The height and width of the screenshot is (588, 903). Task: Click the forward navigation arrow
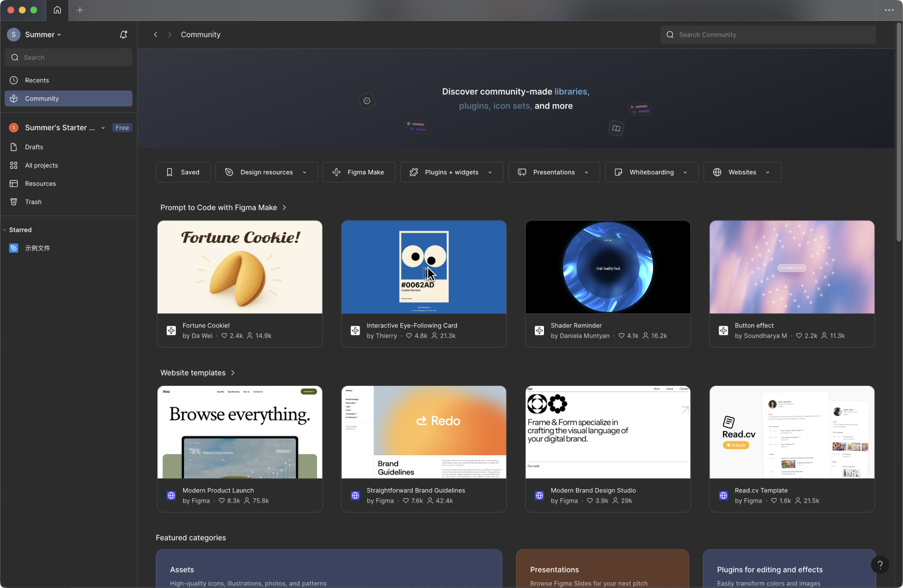coord(169,34)
